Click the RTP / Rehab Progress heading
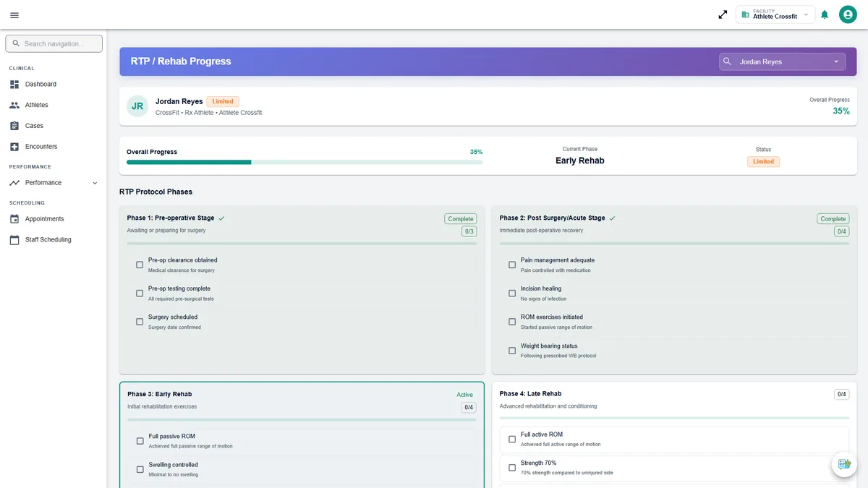The height and width of the screenshot is (488, 868). click(181, 61)
